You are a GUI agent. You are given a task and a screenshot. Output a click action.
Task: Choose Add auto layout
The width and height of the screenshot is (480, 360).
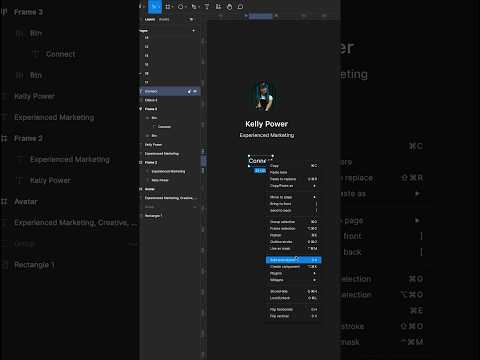[x=293, y=260]
